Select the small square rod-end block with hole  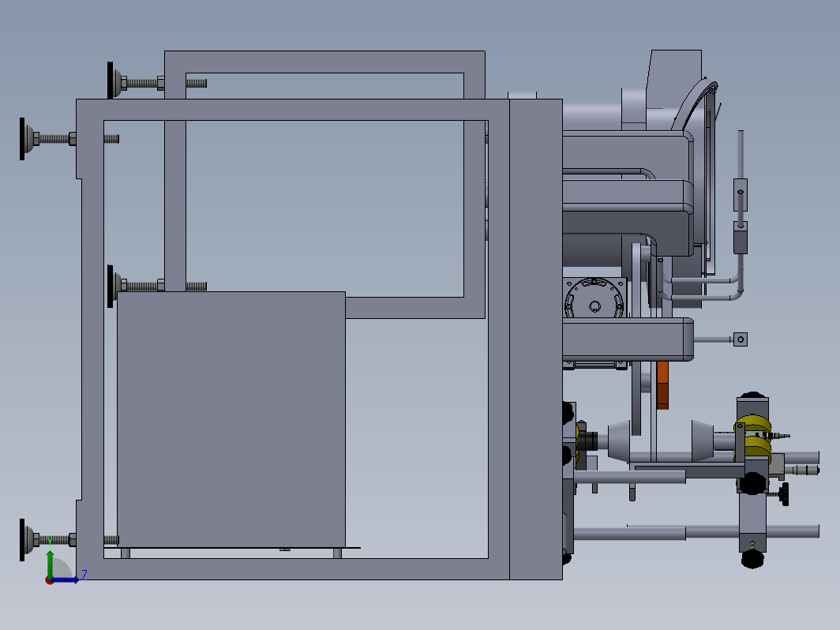741,339
